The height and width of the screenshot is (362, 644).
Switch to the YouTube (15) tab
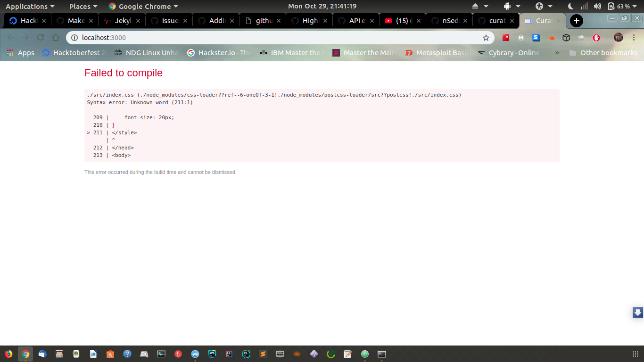403,21
